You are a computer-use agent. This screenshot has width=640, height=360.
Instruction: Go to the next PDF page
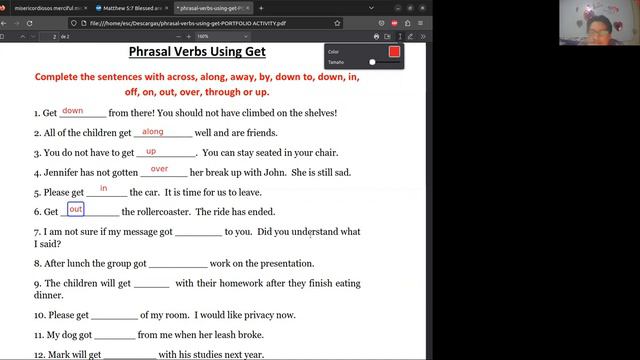(x=33, y=36)
